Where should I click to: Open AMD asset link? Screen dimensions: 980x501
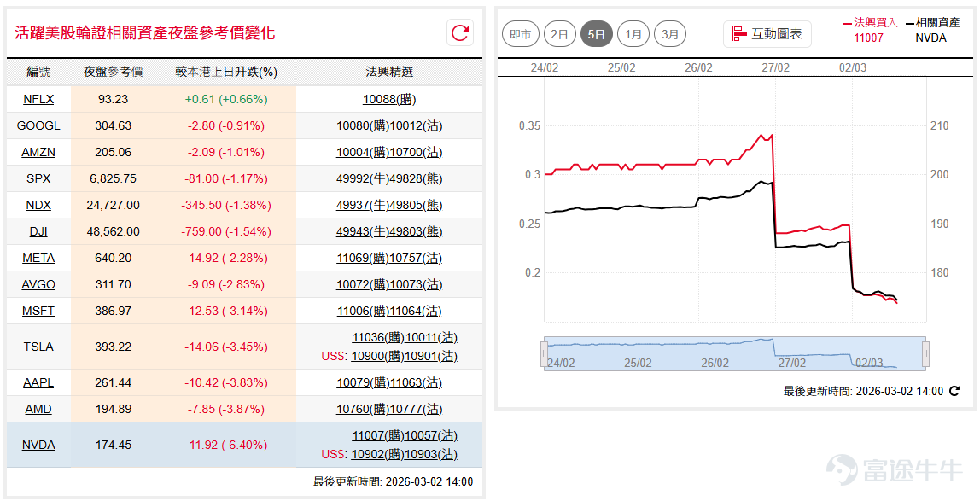pyautogui.click(x=38, y=409)
